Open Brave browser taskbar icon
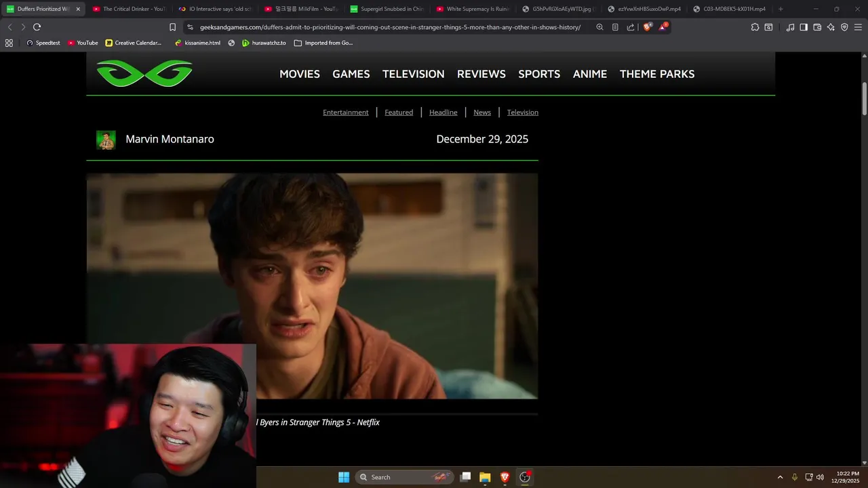868x488 pixels. point(505,477)
